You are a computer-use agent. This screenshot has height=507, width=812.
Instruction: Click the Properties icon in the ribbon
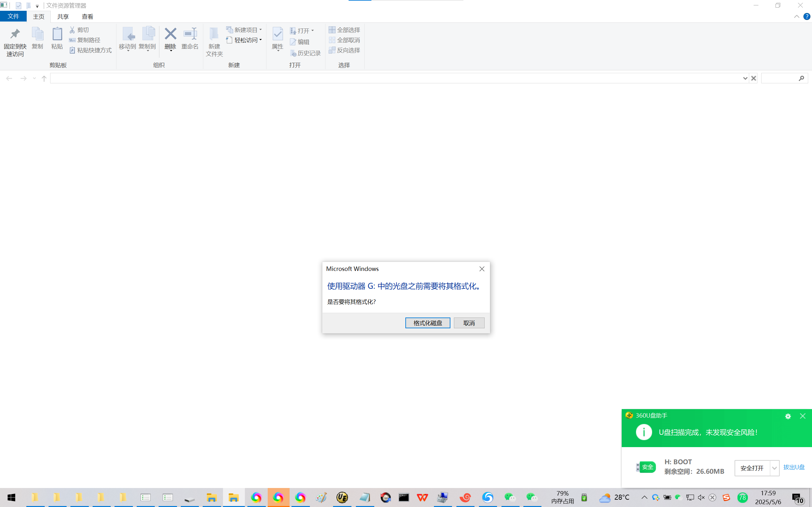pyautogui.click(x=278, y=34)
